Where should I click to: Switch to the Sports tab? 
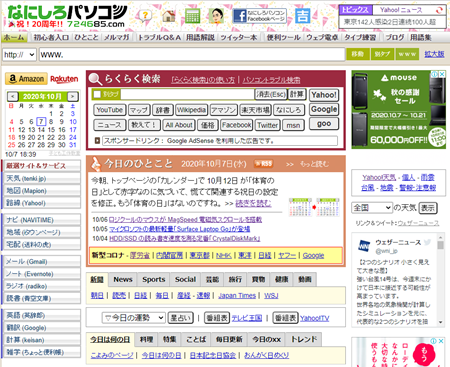pos(154,280)
